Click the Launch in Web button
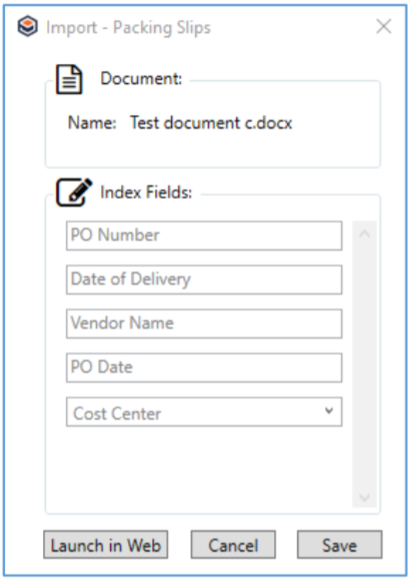 click(105, 544)
